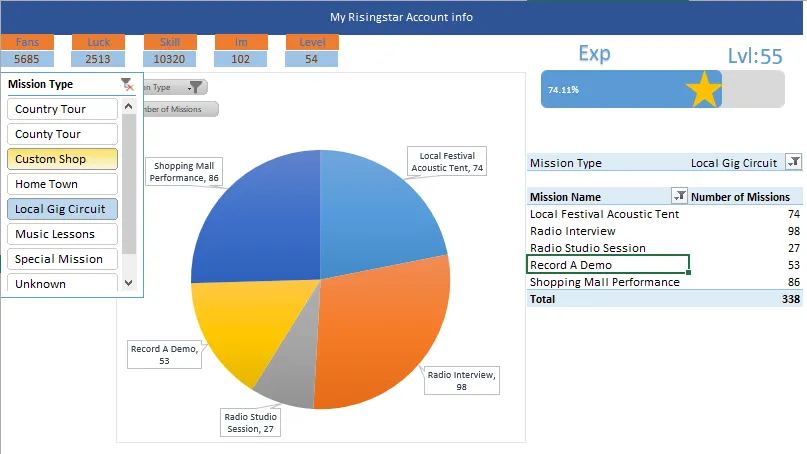
Task: Click the Record A Demo, 53 chart label
Action: coord(164,355)
